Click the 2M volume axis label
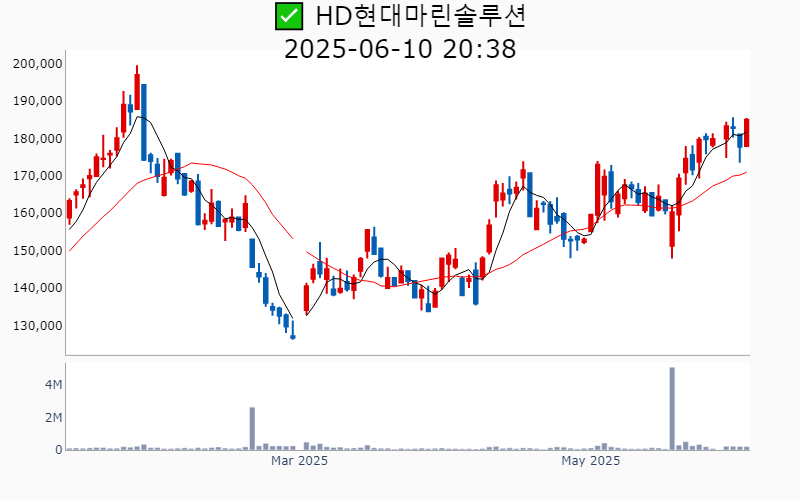 tap(54, 418)
